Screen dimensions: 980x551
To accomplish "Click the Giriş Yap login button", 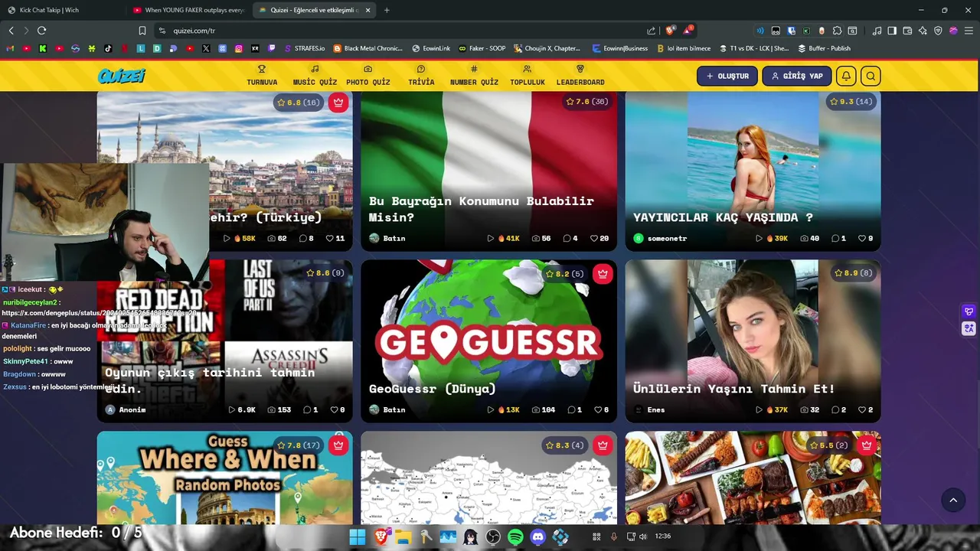I will tap(796, 76).
